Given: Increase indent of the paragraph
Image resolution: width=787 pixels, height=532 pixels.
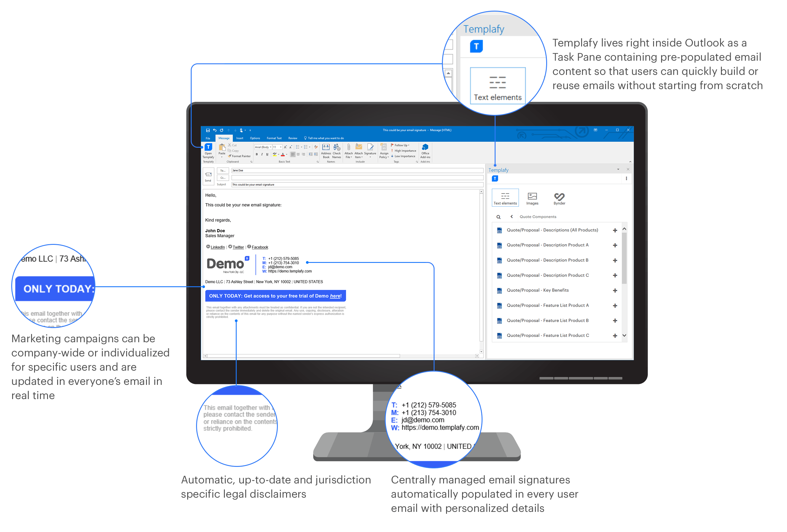Looking at the screenshot, I should [316, 154].
